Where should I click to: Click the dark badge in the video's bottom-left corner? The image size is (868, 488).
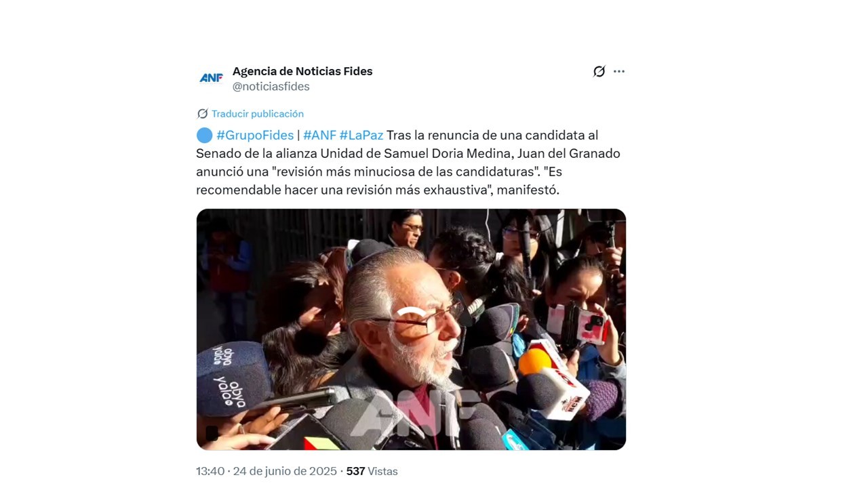(212, 434)
